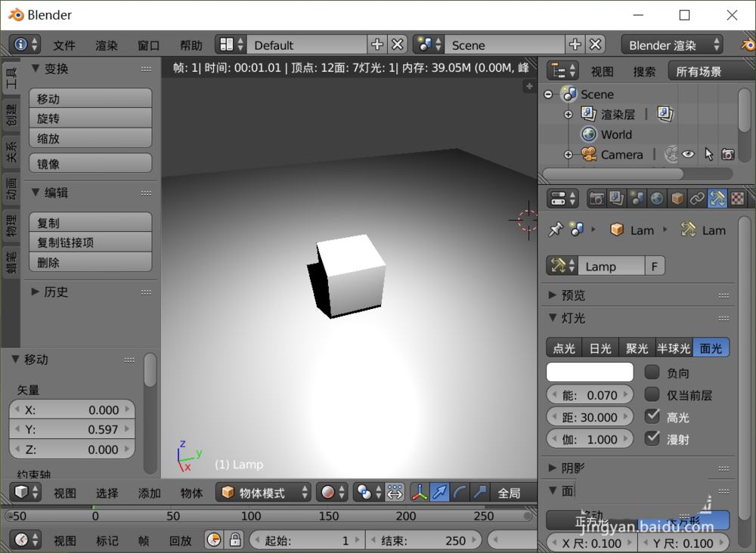This screenshot has width=756, height=553.
Task: Click the 结束 end frame field
Action: (424, 540)
